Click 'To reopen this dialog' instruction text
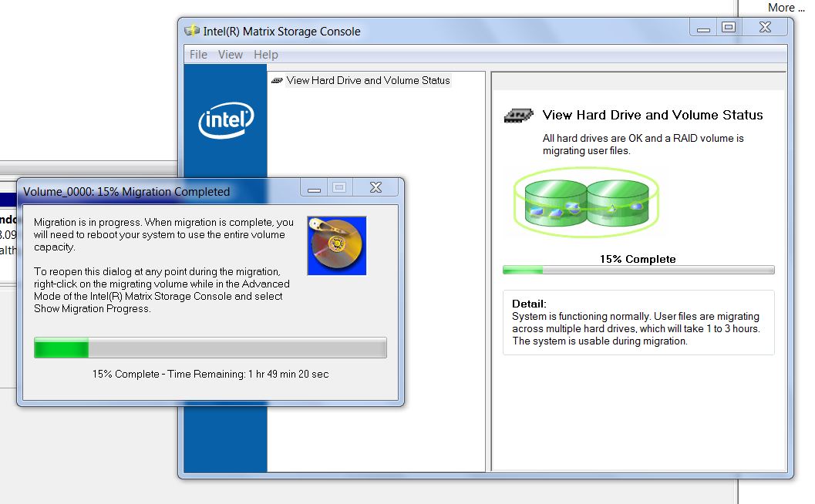Screen dimensions: 815x504 coord(162,290)
